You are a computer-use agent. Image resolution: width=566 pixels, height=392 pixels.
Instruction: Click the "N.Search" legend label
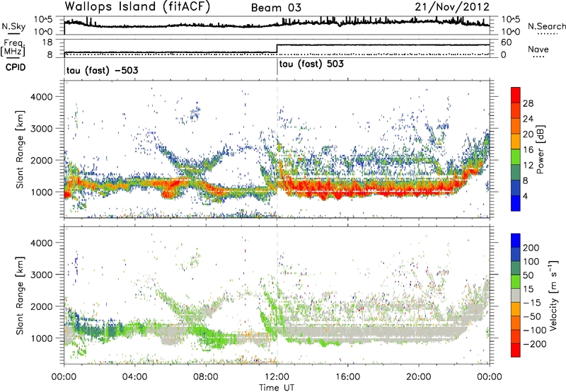click(x=546, y=26)
